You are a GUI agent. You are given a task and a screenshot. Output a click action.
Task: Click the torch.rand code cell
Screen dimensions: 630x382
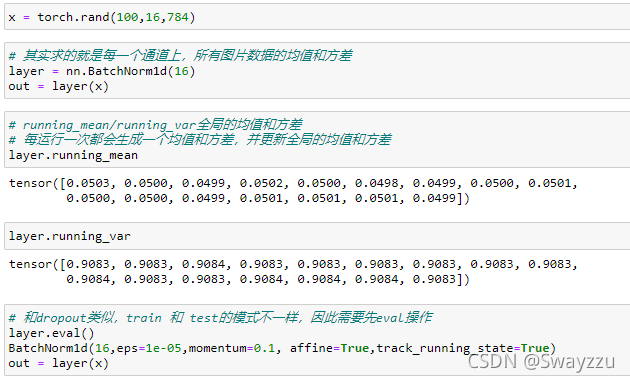317,17
